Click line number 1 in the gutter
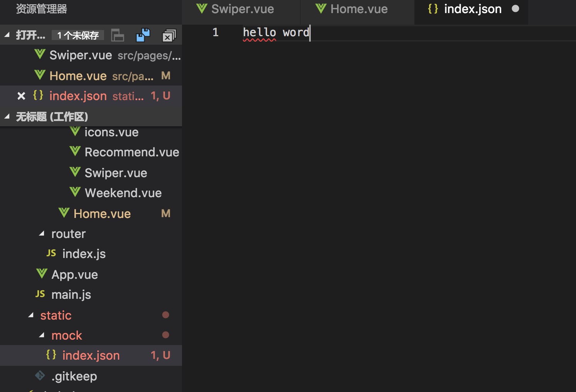576x392 pixels. click(x=216, y=32)
